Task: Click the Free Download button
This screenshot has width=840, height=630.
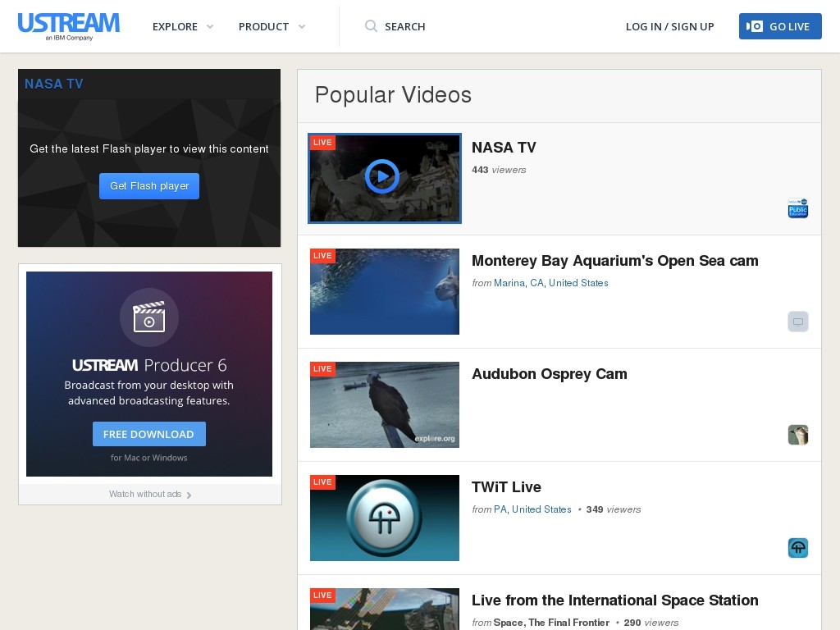Action: (149, 434)
